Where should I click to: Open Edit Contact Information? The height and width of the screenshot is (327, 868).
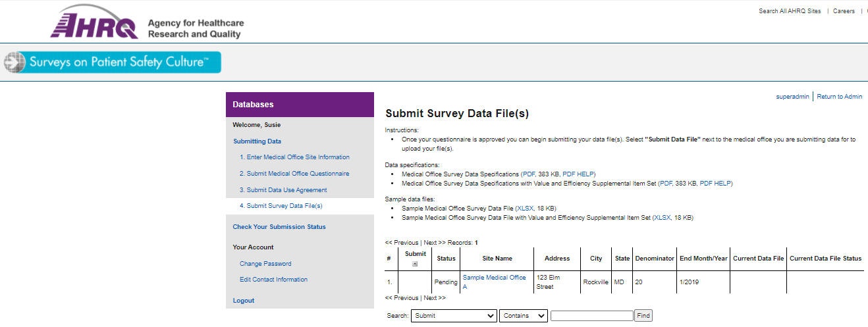273,280
